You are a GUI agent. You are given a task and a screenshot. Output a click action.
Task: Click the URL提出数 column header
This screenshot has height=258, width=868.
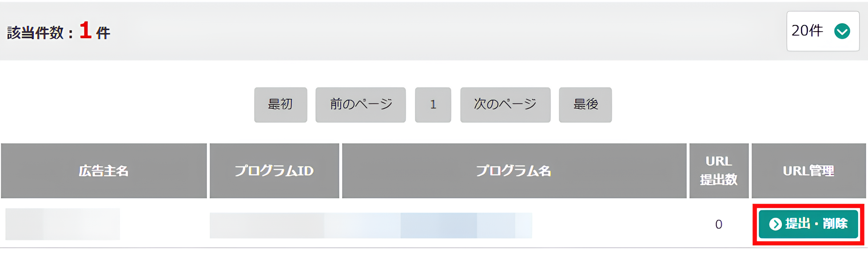[x=719, y=171]
